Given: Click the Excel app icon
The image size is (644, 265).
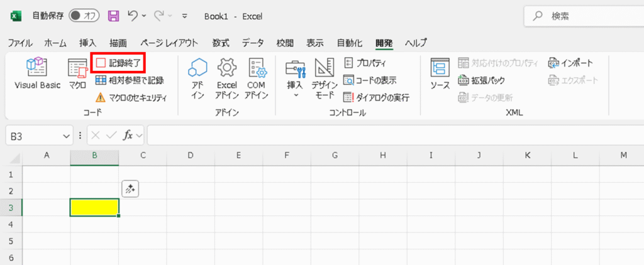Looking at the screenshot, I should pyautogui.click(x=16, y=16).
